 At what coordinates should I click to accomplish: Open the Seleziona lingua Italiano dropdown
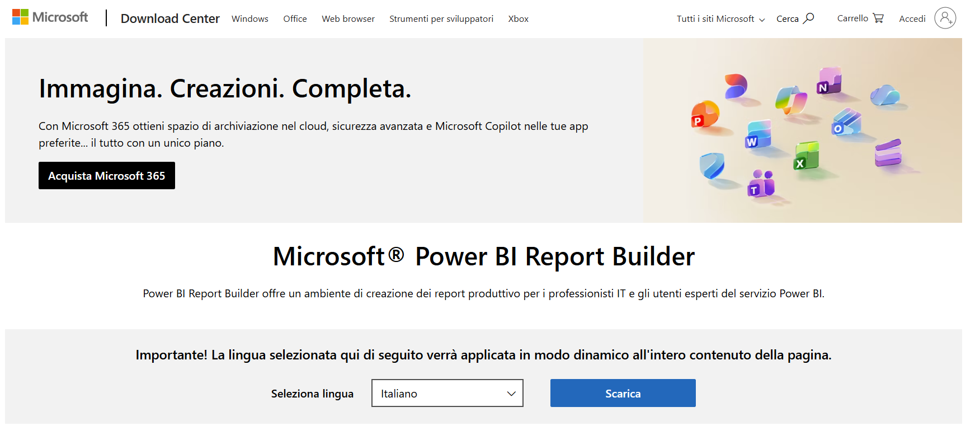tap(447, 393)
